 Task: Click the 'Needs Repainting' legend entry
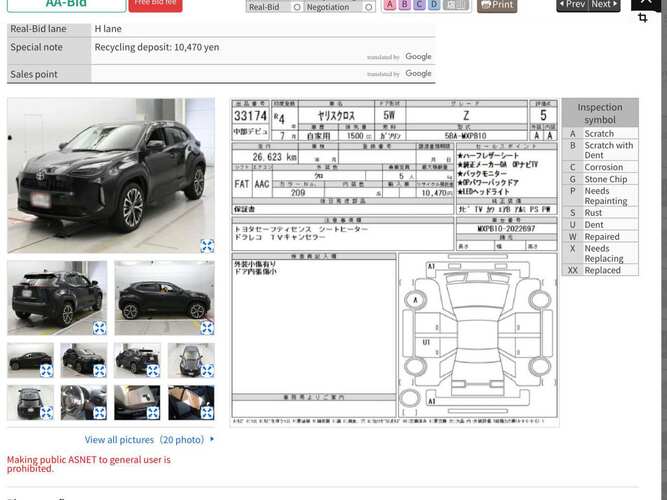(606, 196)
